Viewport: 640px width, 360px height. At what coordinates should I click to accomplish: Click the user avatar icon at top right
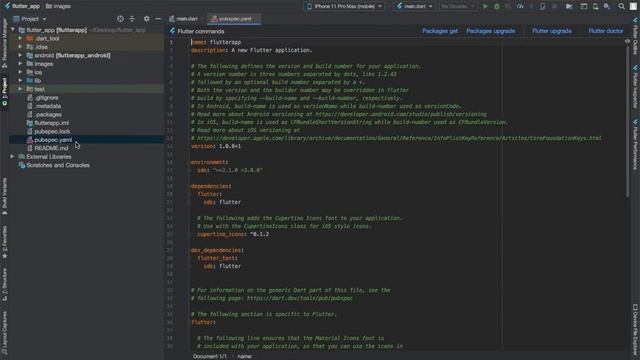click(633, 6)
